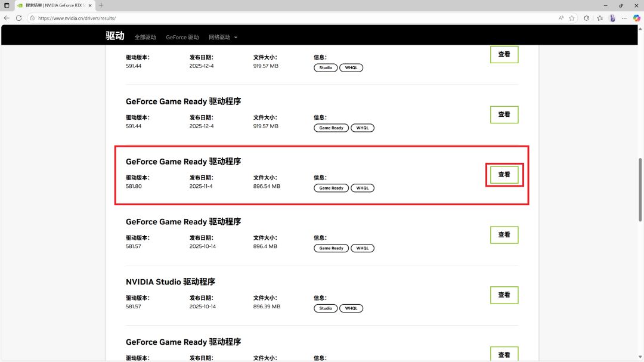Click the Game Ready badge in the 896.4 MB row
This screenshot has width=644, height=362.
[x=332, y=248]
